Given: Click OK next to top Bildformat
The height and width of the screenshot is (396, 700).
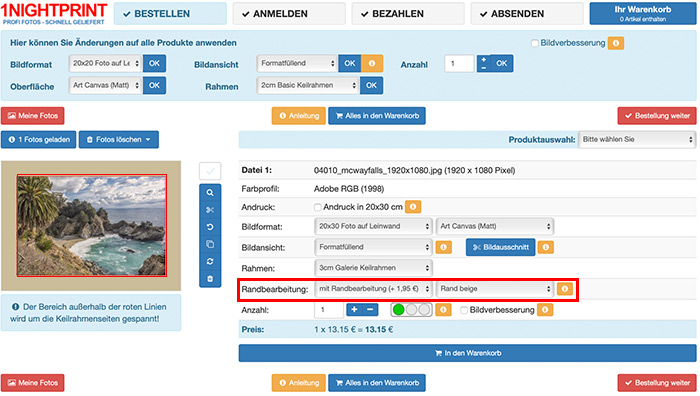Looking at the screenshot, I should [154, 63].
